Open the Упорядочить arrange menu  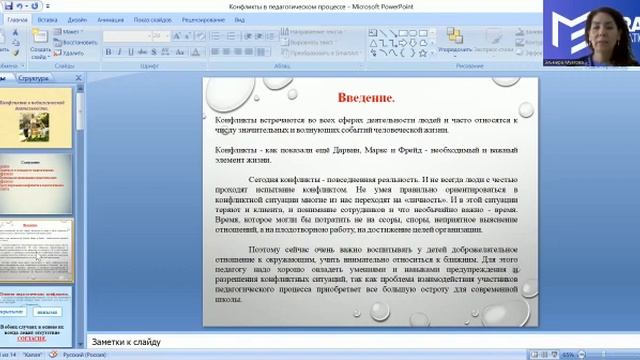click(455, 41)
